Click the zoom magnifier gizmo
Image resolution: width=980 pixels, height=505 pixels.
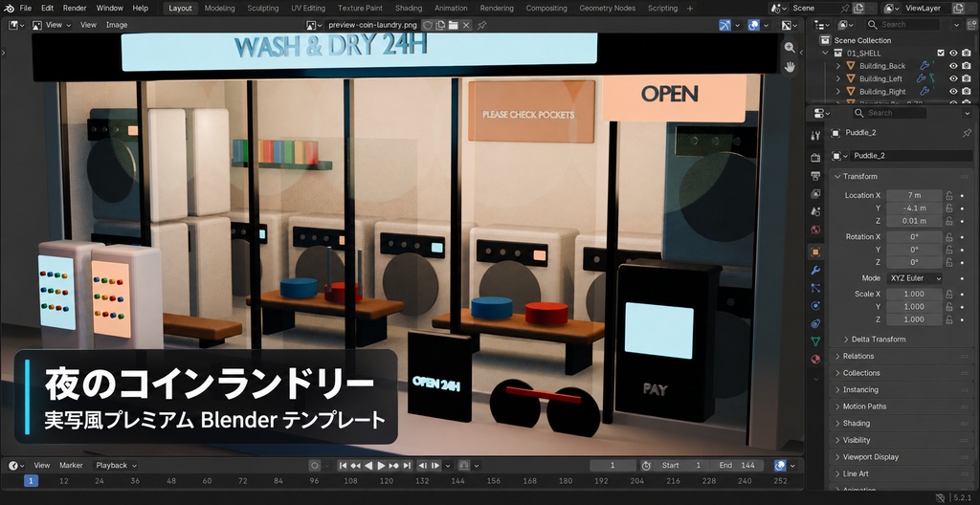790,48
